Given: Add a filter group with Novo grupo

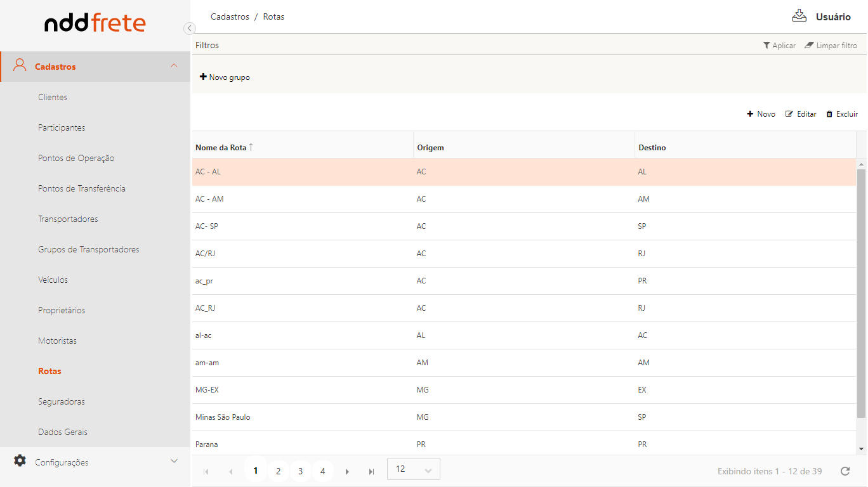Looking at the screenshot, I should click(225, 77).
